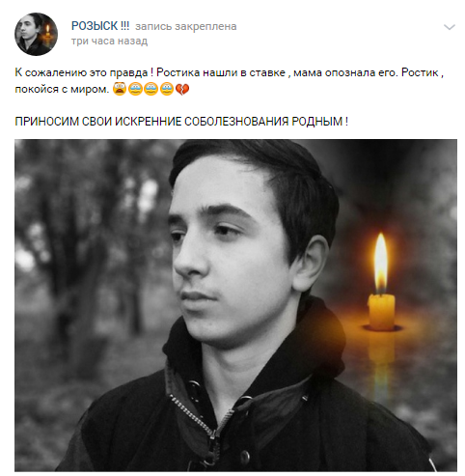This screenshot has height=476, width=465.
Task: Click the round group avatar thumbnail
Action: [36, 34]
